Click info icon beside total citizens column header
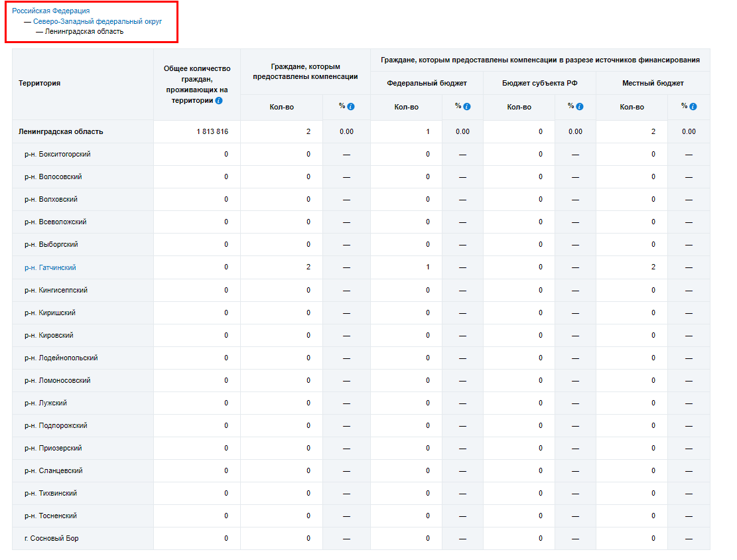Viewport: 737px width, 560px height. coord(219,101)
